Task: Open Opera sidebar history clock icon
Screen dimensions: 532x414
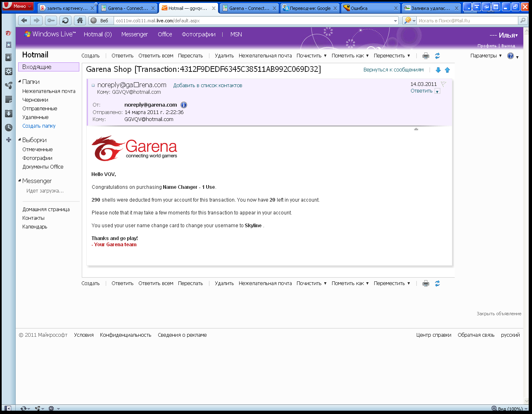Action: 8,128
